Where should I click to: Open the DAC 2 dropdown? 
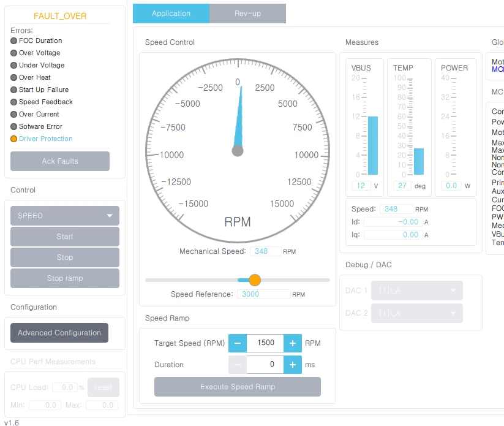[417, 313]
